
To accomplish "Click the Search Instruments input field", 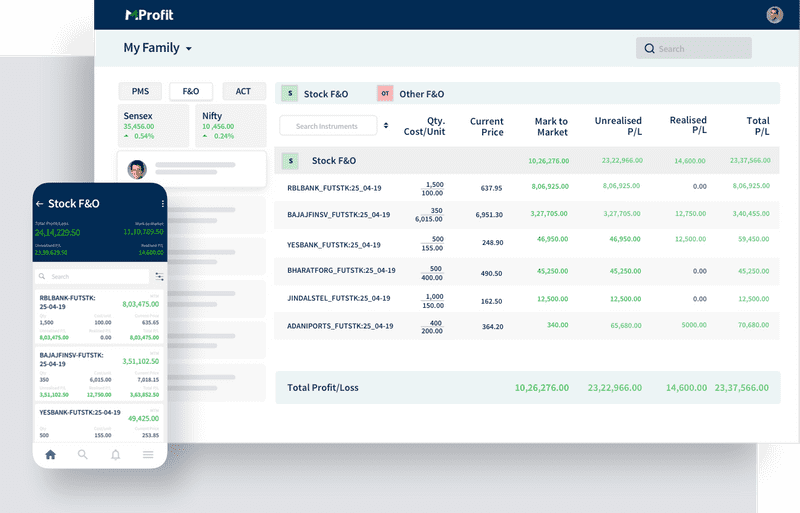I will tap(327, 126).
